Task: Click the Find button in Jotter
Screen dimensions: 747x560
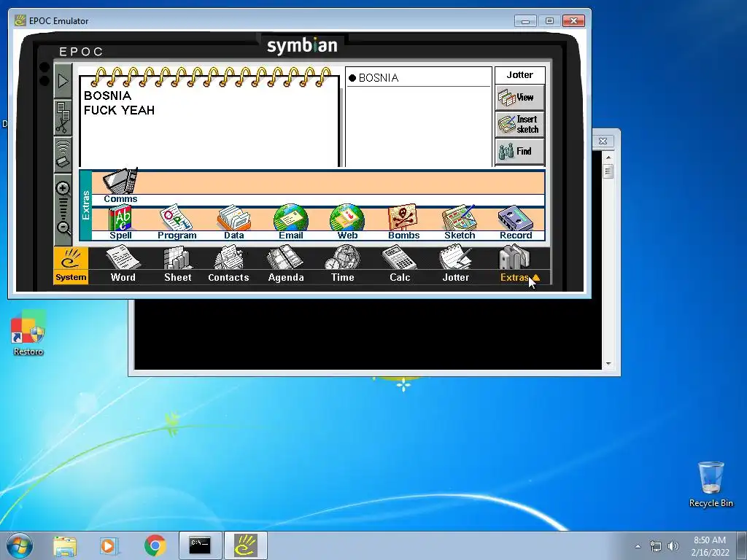Action: (x=519, y=152)
